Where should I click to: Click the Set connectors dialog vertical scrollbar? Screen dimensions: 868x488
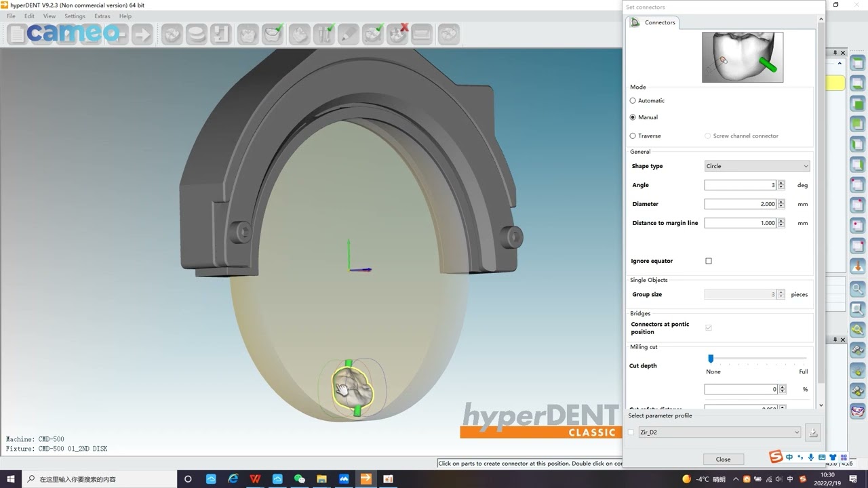(x=821, y=213)
